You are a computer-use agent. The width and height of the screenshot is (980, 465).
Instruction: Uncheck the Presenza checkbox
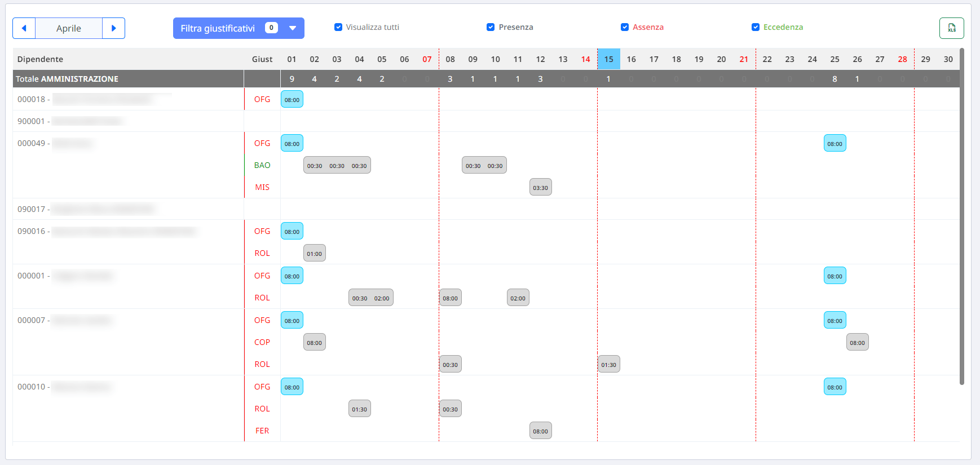[491, 27]
